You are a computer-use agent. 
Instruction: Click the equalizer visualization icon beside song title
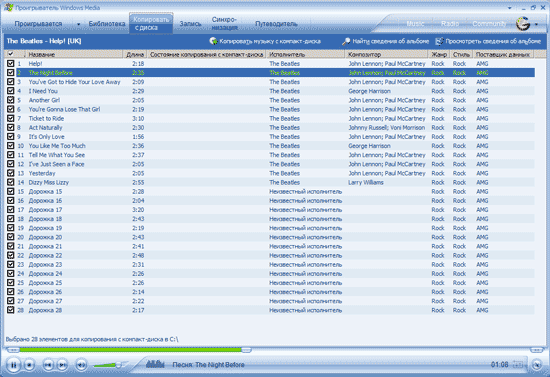coord(155,364)
